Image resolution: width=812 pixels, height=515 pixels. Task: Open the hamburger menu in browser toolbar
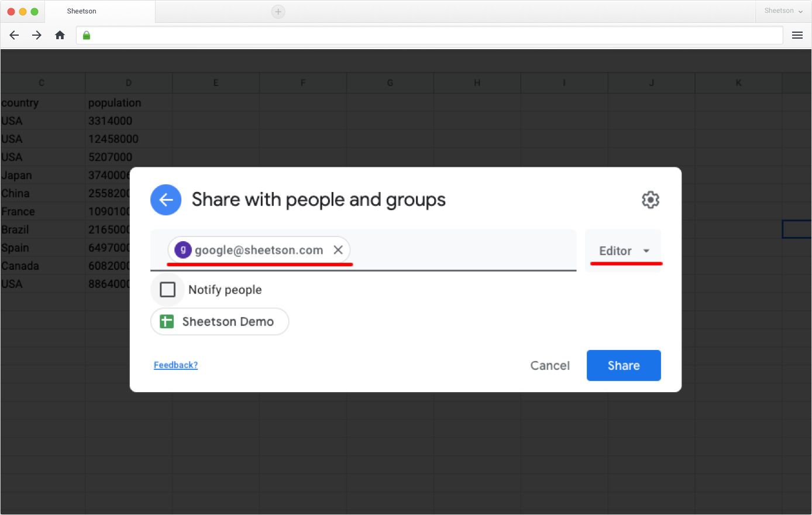tap(797, 35)
